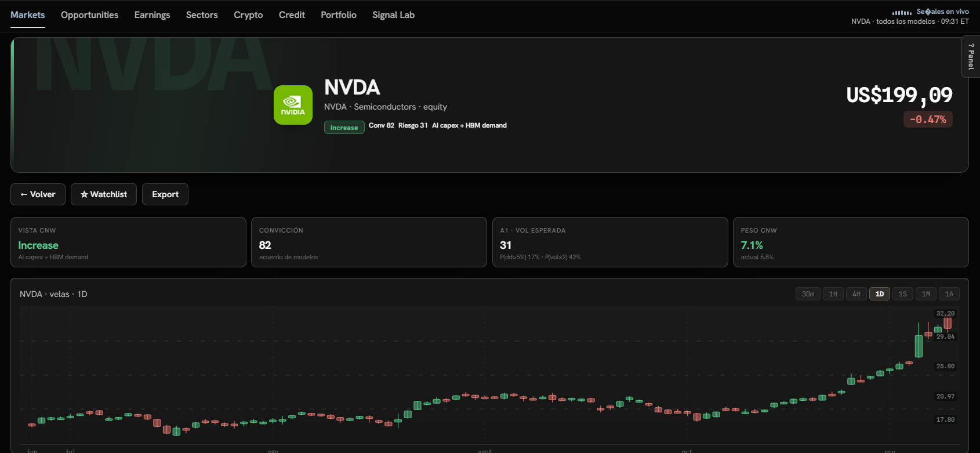980x453 pixels.
Task: Select the 1H chart interval
Action: pyautogui.click(x=833, y=294)
